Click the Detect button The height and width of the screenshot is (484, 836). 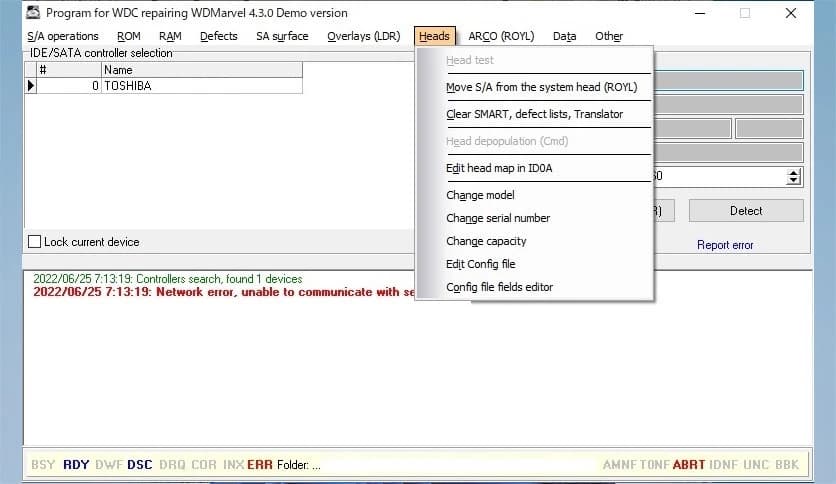pos(746,211)
